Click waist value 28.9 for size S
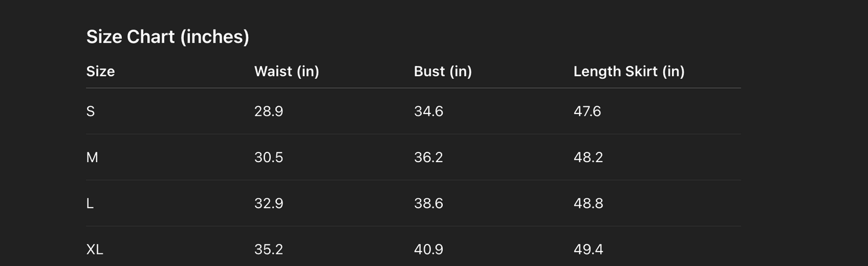Image resolution: width=868 pixels, height=266 pixels. pos(269,112)
